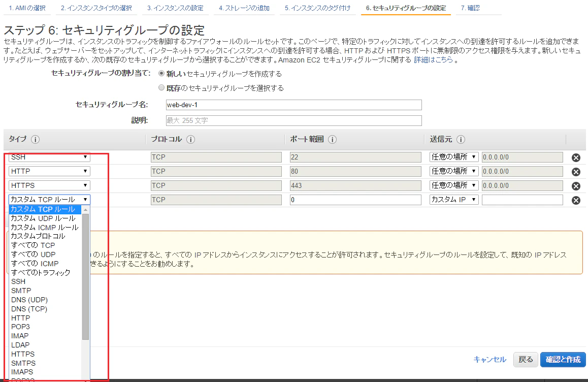Viewport: 588px width, 382px height.
Task: Click info icon next to プロトコル header
Action: (x=190, y=140)
